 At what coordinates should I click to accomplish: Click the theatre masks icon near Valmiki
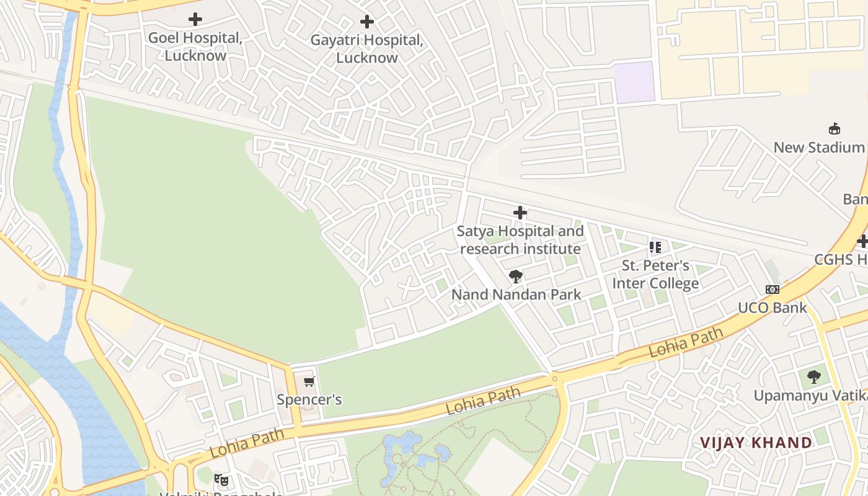click(x=221, y=479)
